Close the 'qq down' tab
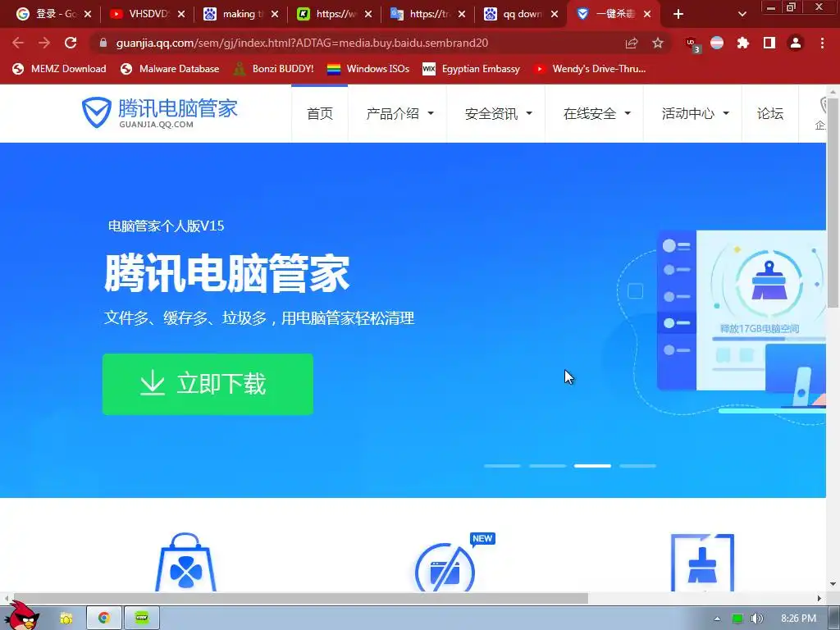This screenshot has width=840, height=630. coord(555,15)
